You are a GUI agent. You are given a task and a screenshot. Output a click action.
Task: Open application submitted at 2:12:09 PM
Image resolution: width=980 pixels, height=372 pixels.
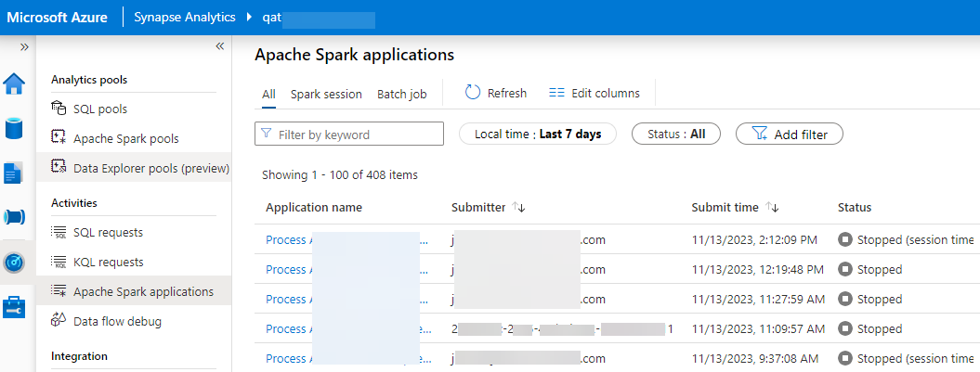[x=347, y=239]
